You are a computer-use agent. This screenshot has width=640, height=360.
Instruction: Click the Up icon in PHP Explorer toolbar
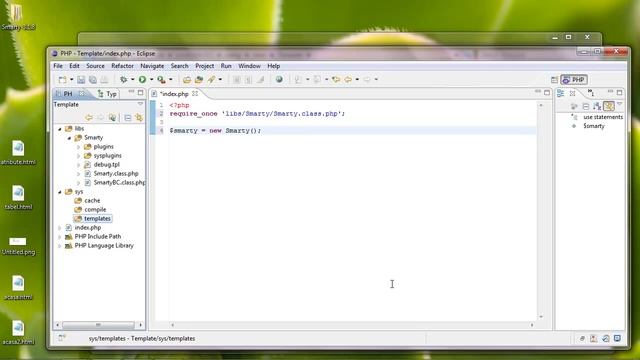(x=112, y=118)
